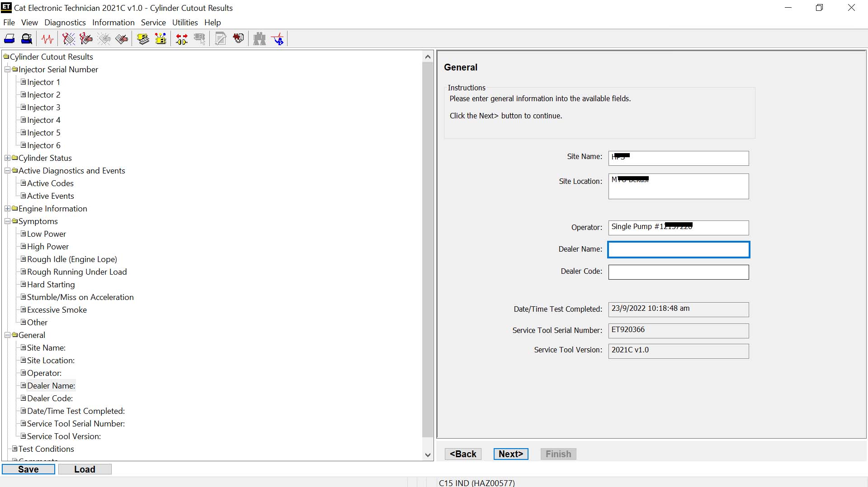
Task: Click inside the Dealer Code field
Action: click(x=678, y=272)
